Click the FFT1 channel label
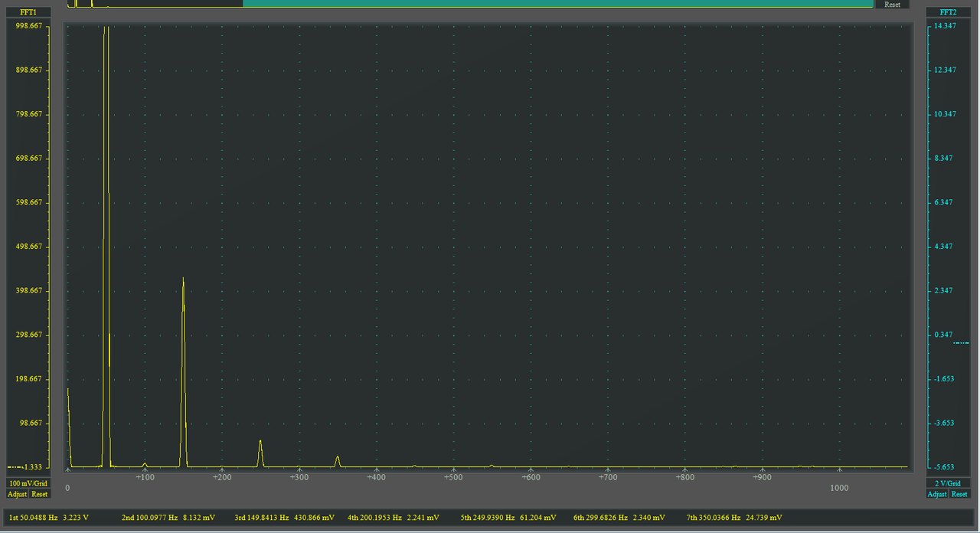Image resolution: width=980 pixels, height=533 pixels. point(28,12)
